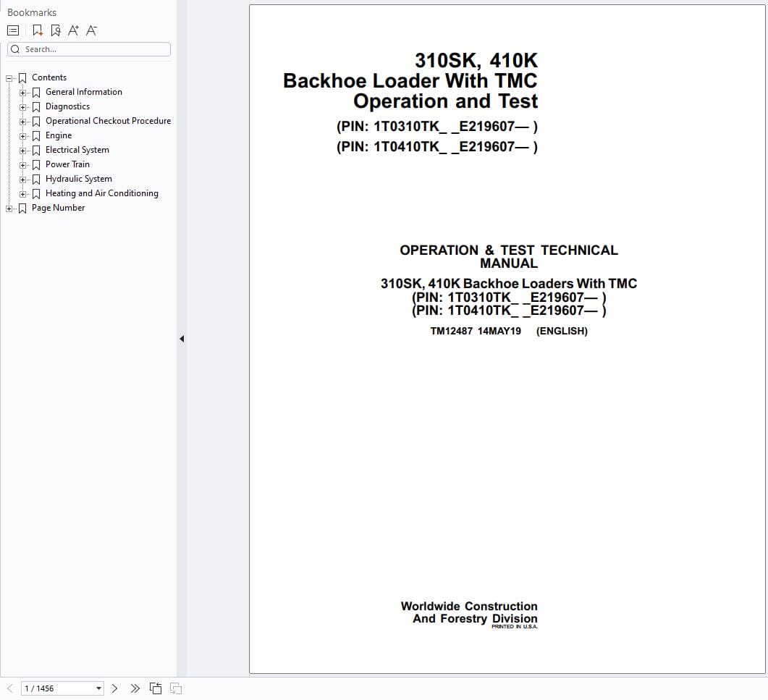Expand the Power Train bookmark

point(22,165)
